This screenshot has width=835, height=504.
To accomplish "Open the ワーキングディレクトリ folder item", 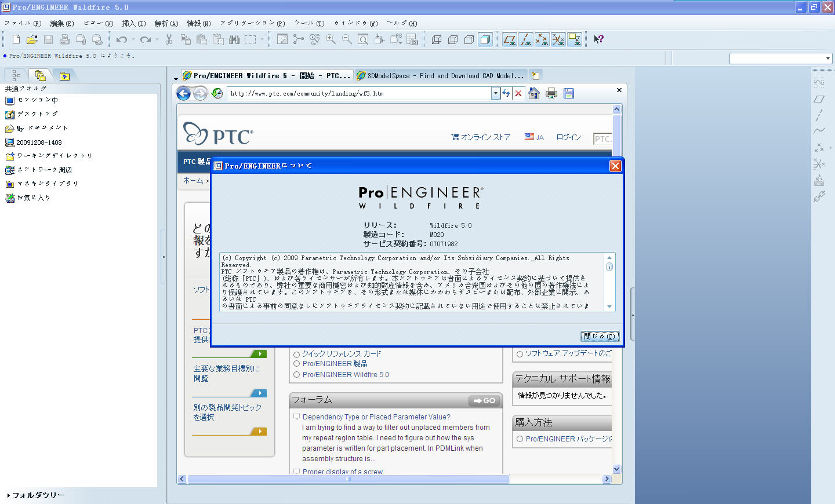I will coord(48,156).
